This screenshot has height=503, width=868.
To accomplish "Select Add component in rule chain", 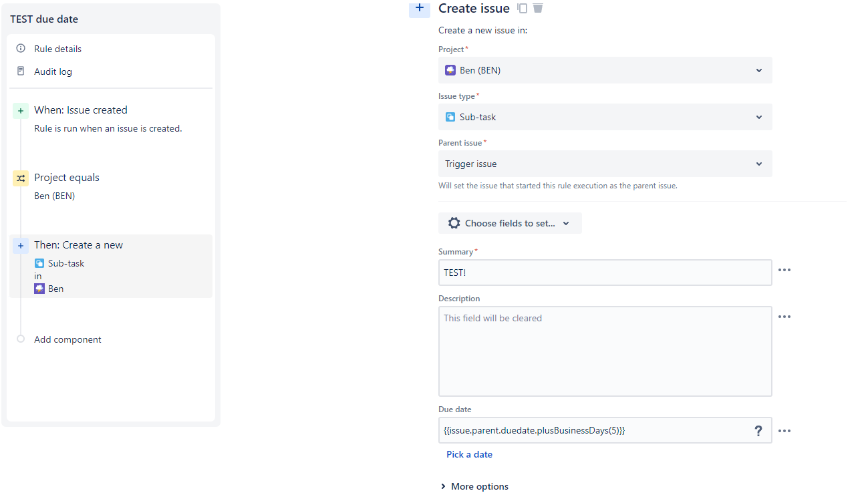I will tap(67, 339).
